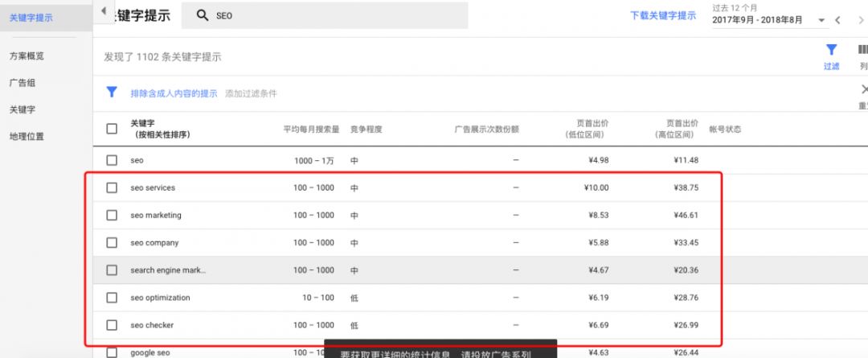This screenshot has width=868, height=358.
Task: Sort by 平均每月搜索量 column header
Action: [x=310, y=129]
